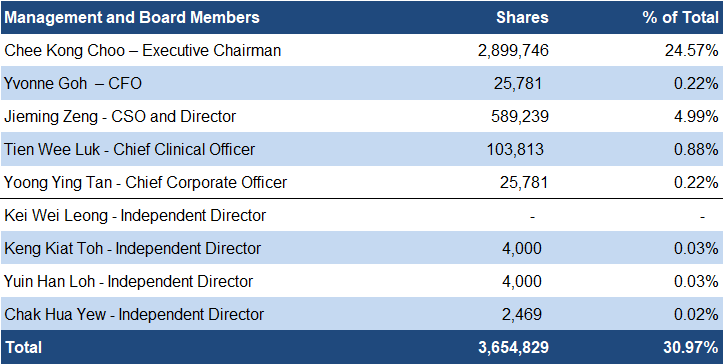Select Chak Hua Yew - Independent Director
Viewport: 723px width, 364px height.
tap(134, 315)
